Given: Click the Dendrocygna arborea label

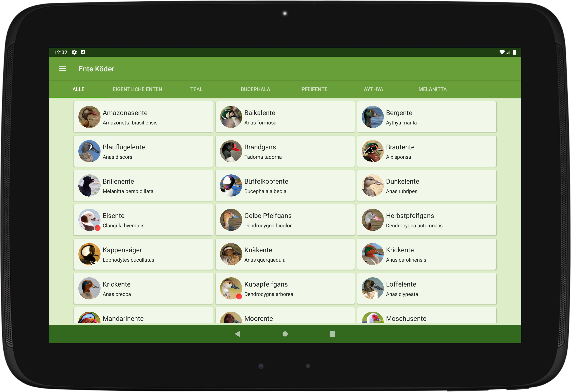Looking at the screenshot, I should pos(269,294).
